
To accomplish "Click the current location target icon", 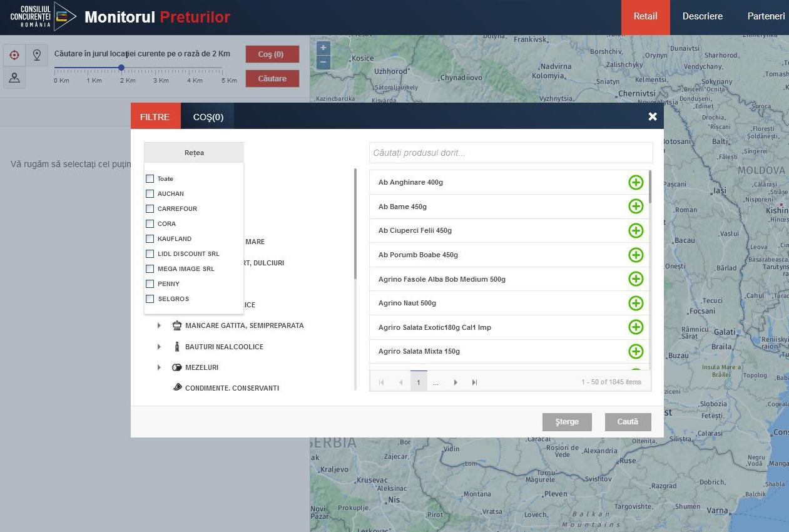I will 14,55.
